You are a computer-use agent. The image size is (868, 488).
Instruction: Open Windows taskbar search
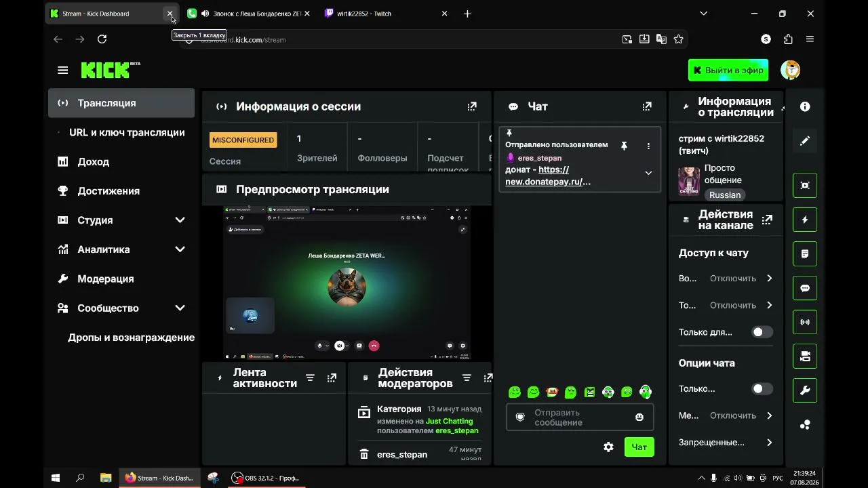coord(80,478)
